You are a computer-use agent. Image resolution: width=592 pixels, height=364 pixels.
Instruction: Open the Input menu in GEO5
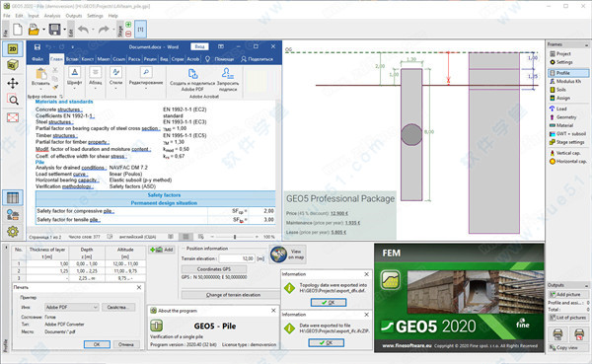pyautogui.click(x=34, y=16)
